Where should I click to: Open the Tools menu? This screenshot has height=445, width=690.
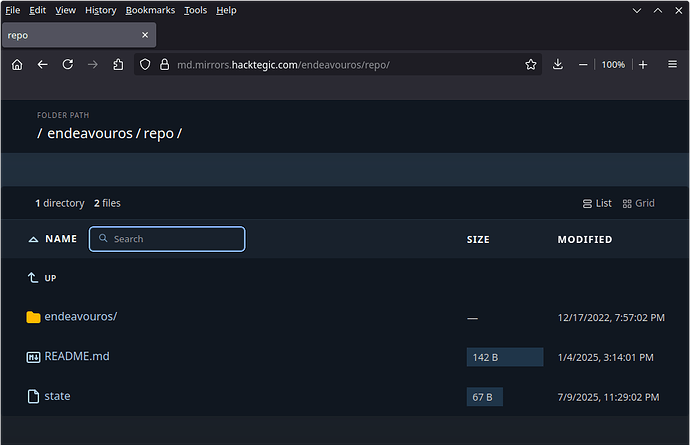195,10
